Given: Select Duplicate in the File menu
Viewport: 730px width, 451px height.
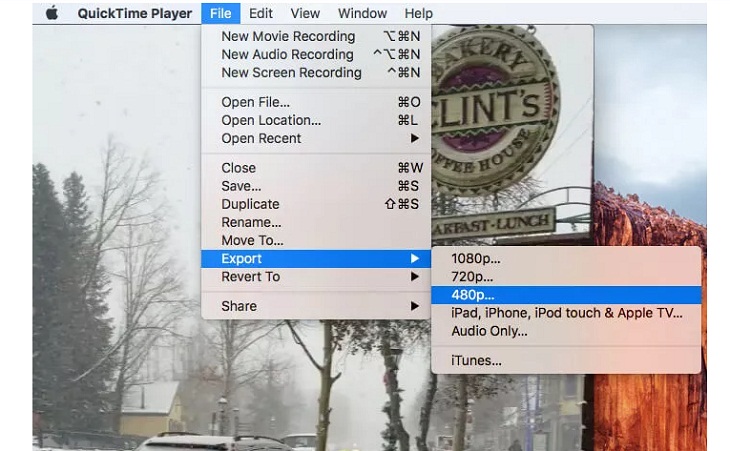Looking at the screenshot, I should pyautogui.click(x=316, y=204).
